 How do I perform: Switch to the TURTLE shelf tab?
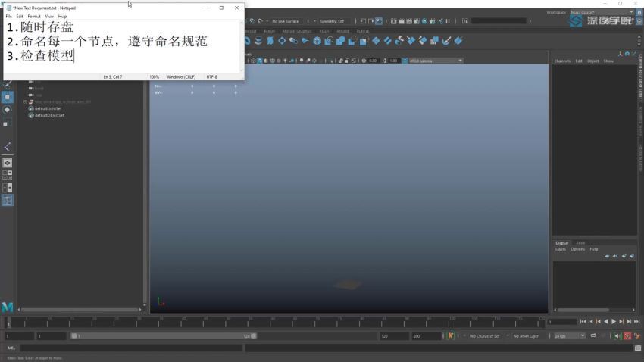pyautogui.click(x=363, y=31)
